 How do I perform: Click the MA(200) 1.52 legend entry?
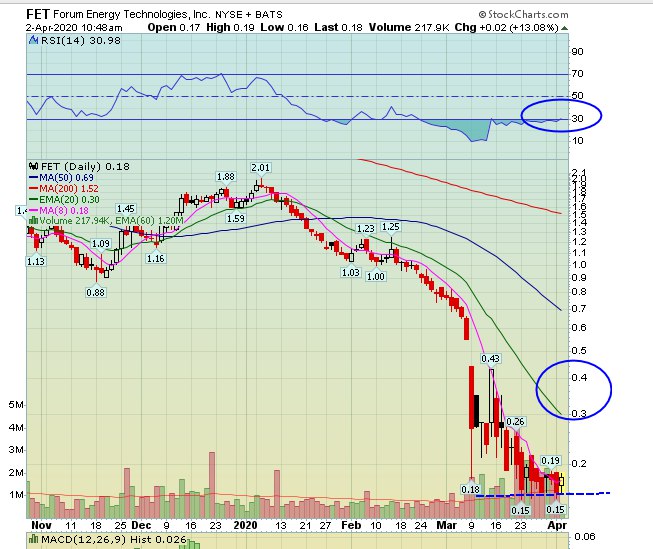pyautogui.click(x=64, y=189)
